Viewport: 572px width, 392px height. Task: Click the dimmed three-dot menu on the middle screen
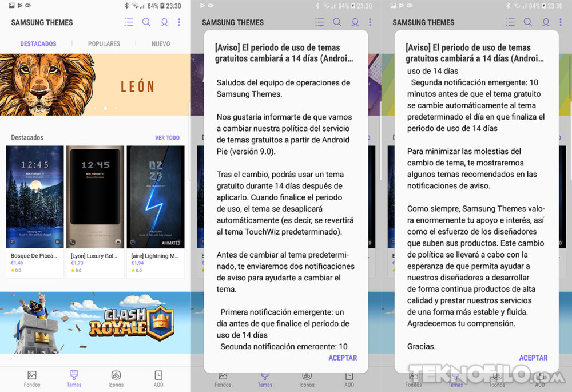tap(370, 22)
